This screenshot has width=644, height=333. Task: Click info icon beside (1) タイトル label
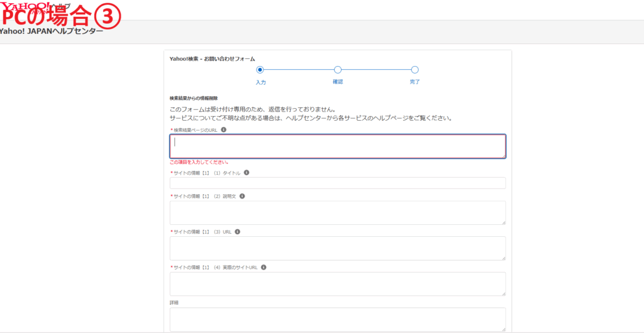coord(247,173)
